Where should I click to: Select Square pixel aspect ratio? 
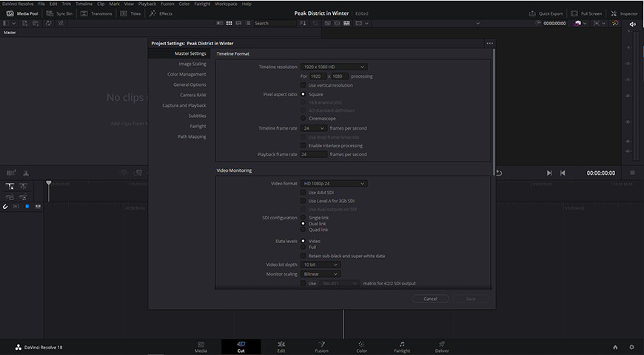[x=303, y=94]
